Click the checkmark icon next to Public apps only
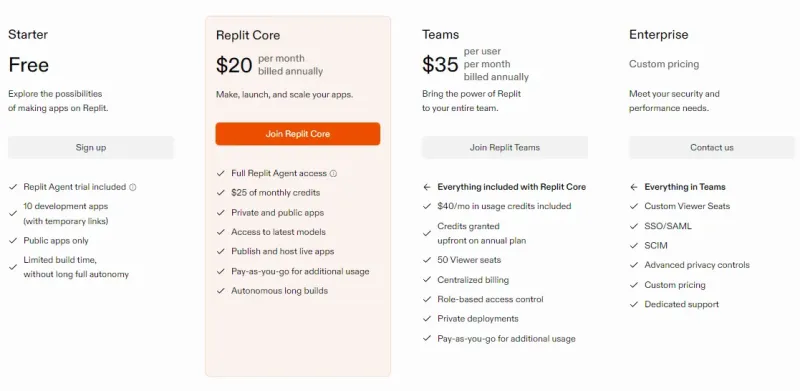Viewport: 800px width, 391px height. pyautogui.click(x=13, y=241)
